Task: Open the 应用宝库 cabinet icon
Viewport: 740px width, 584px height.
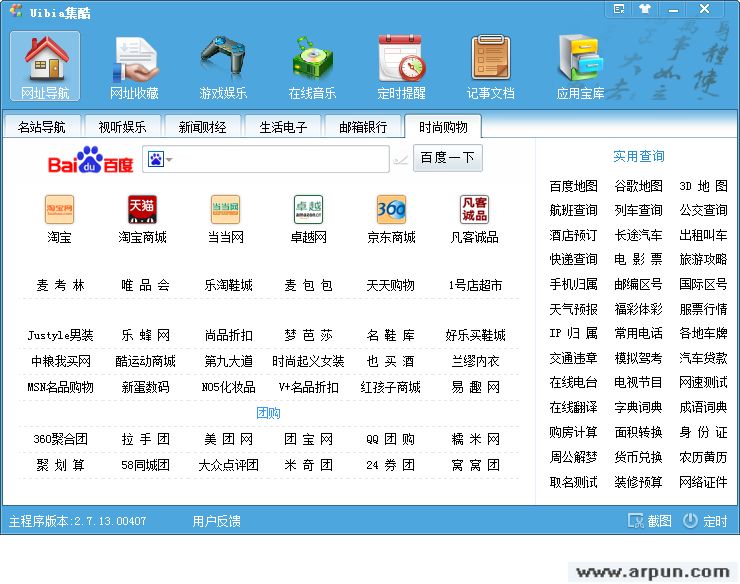Action: 580,66
